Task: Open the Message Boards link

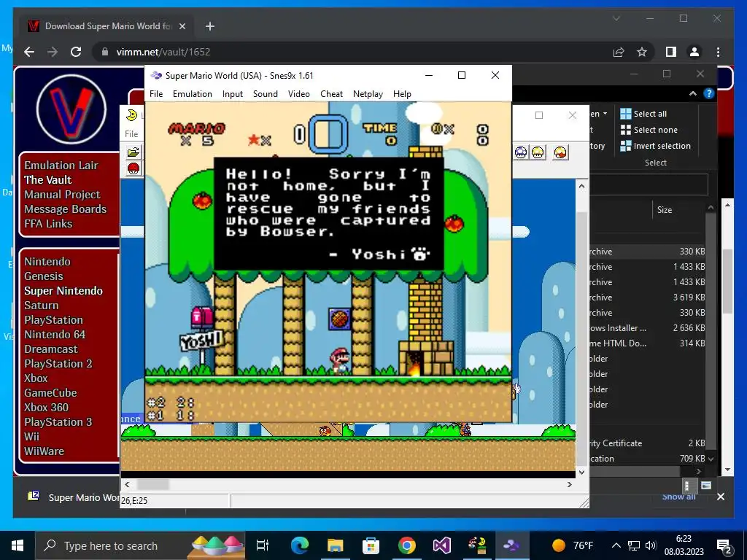Action: click(65, 209)
